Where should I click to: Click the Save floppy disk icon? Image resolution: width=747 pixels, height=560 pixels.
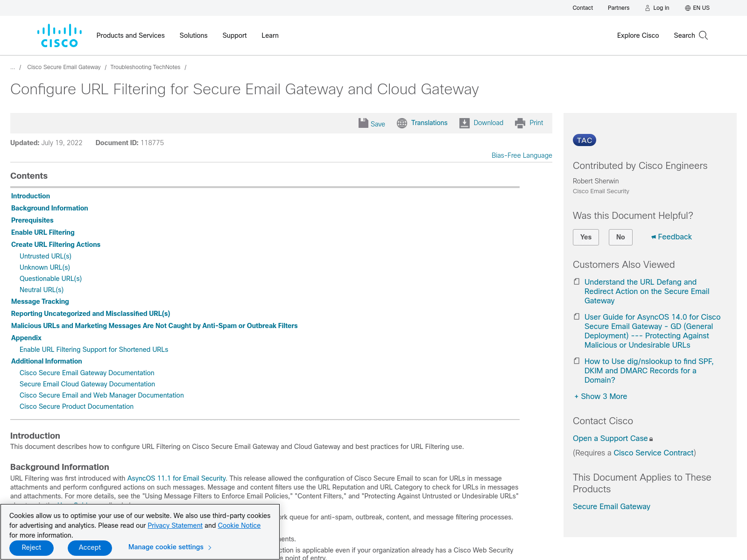point(363,123)
